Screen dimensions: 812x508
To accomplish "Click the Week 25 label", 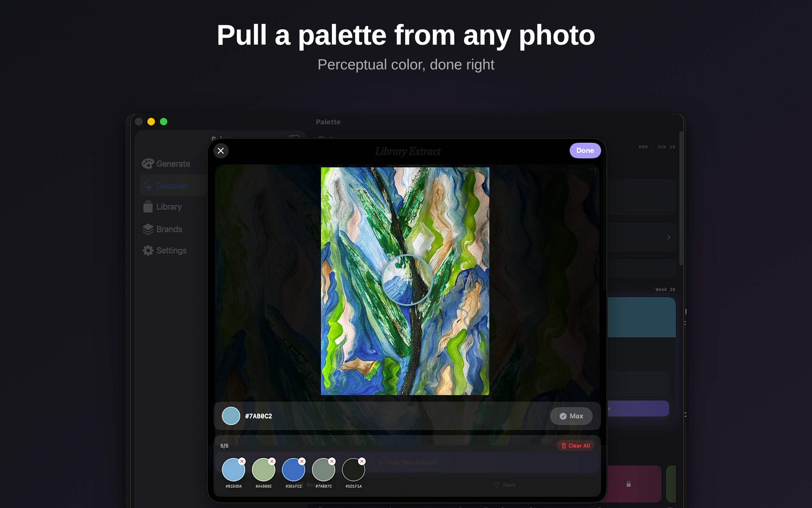I will [665, 289].
